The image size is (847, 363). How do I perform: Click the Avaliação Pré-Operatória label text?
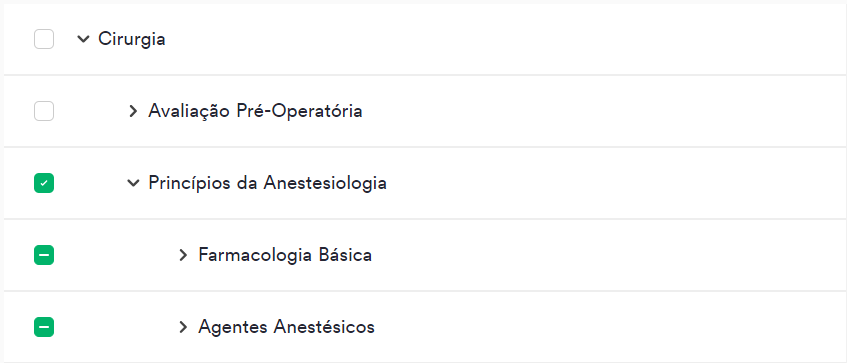[256, 111]
